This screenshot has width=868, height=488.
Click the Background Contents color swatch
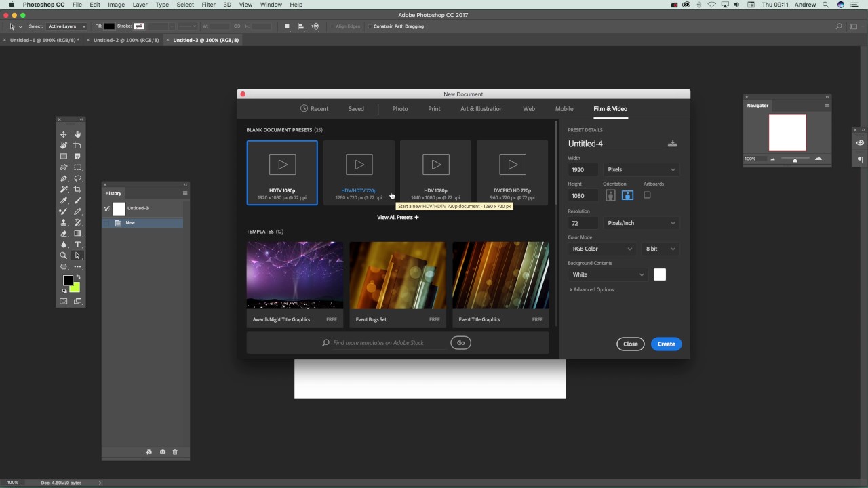(x=660, y=274)
